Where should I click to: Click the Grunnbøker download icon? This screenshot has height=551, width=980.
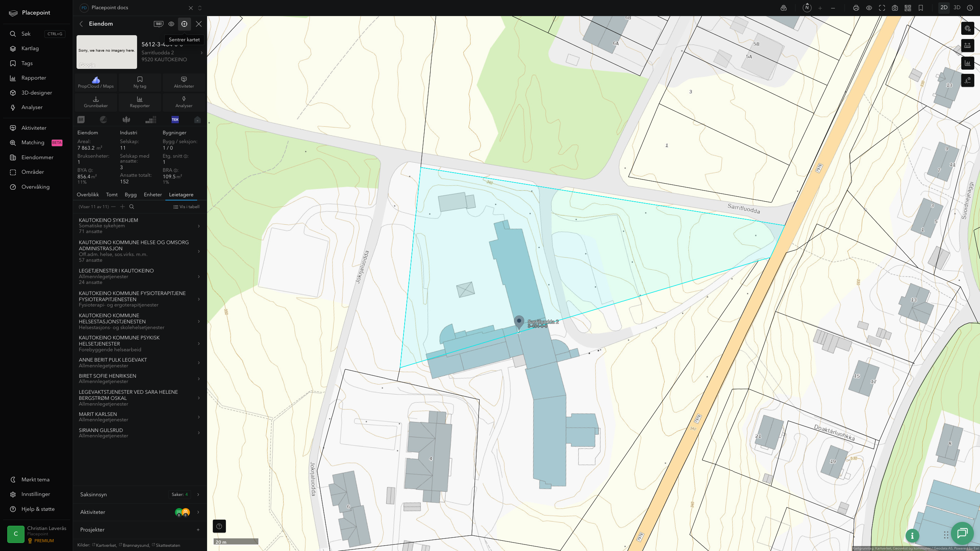click(x=96, y=102)
